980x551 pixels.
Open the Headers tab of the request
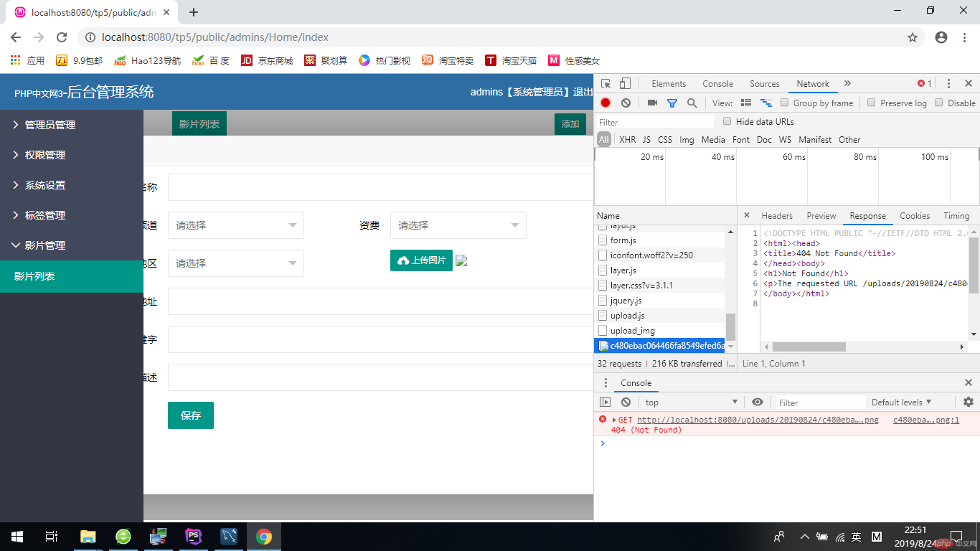pos(777,216)
